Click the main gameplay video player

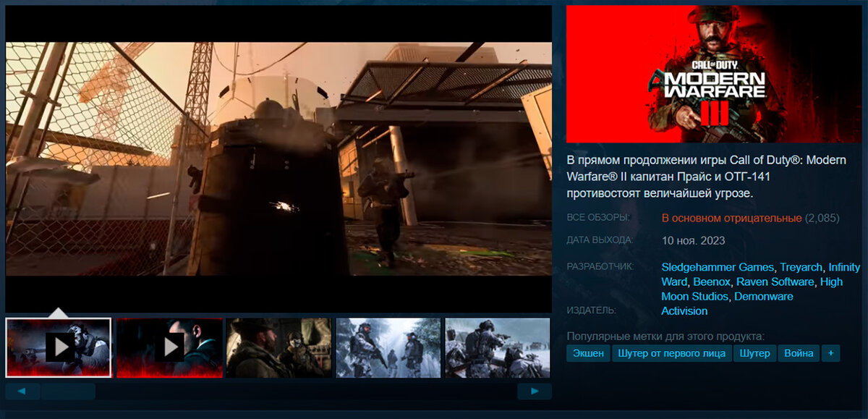click(x=278, y=158)
